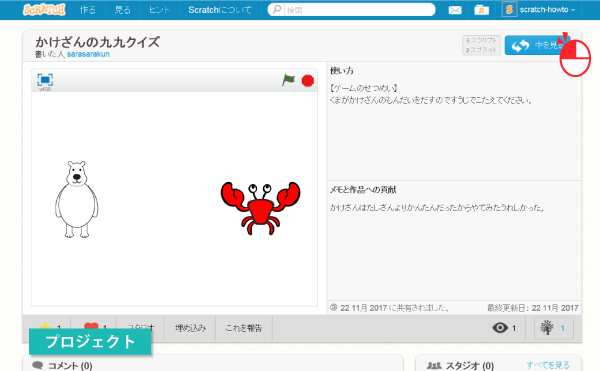Click the search magnifier icon
600x371 pixels.
276,10
